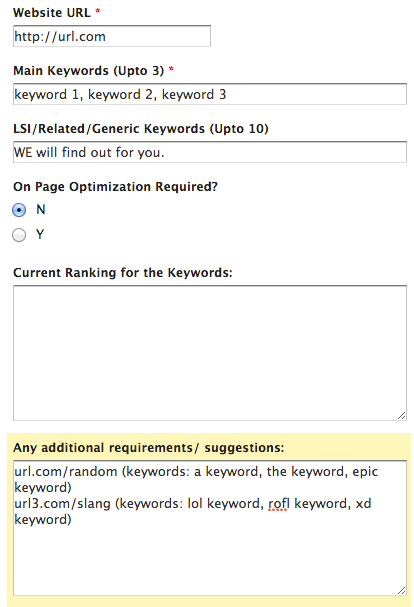Focus the Main Keywords text field

[210, 94]
